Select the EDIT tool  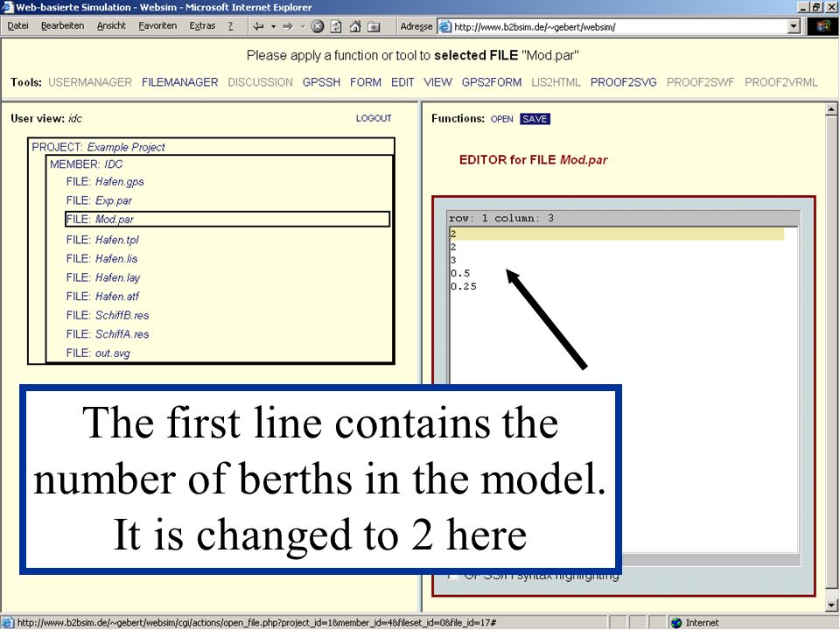pyautogui.click(x=402, y=82)
